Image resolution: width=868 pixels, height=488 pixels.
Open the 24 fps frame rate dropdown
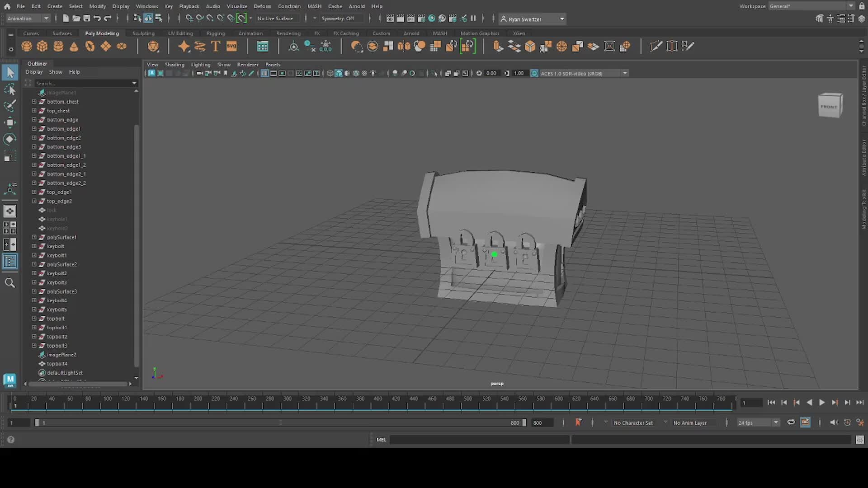(776, 422)
